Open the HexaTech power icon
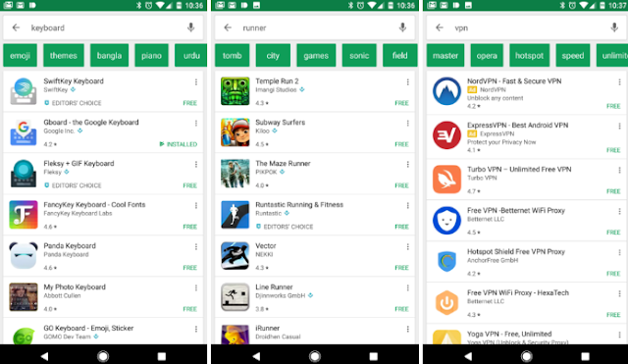The image size is (628, 364). pyautogui.click(x=446, y=303)
